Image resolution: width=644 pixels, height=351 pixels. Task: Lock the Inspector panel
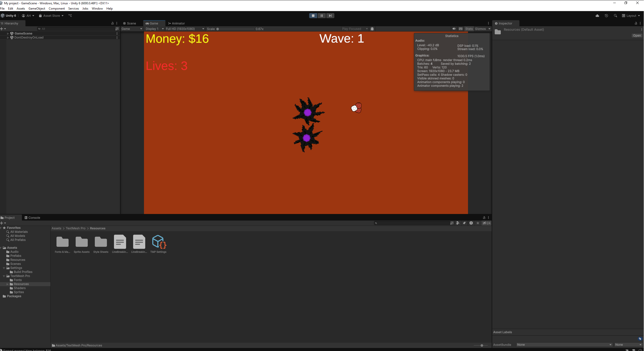[636, 23]
